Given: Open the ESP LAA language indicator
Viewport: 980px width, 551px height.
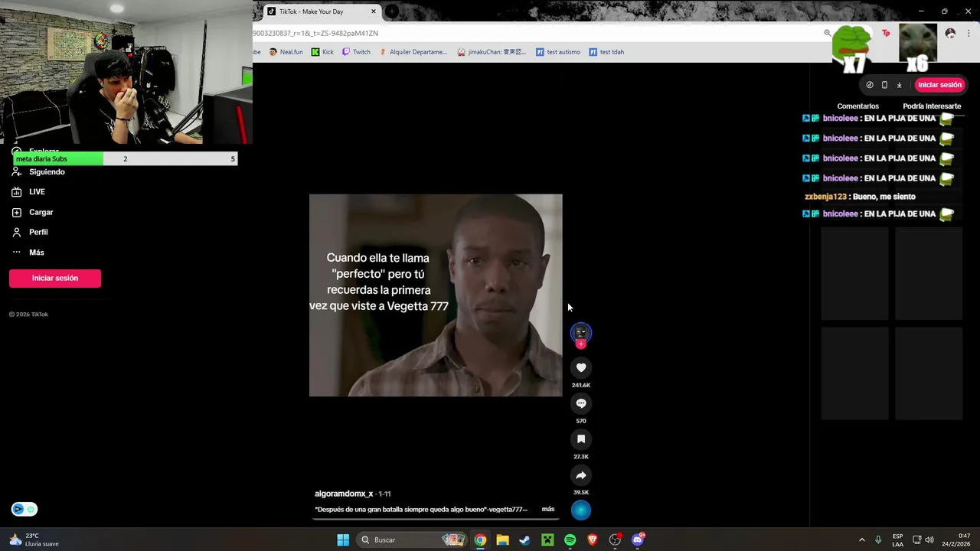Looking at the screenshot, I should (897, 540).
